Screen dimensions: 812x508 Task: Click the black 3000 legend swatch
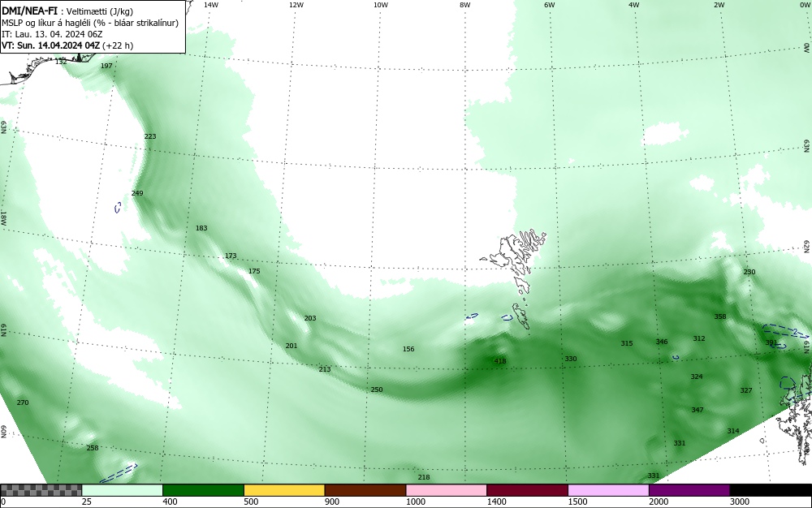tap(771, 490)
